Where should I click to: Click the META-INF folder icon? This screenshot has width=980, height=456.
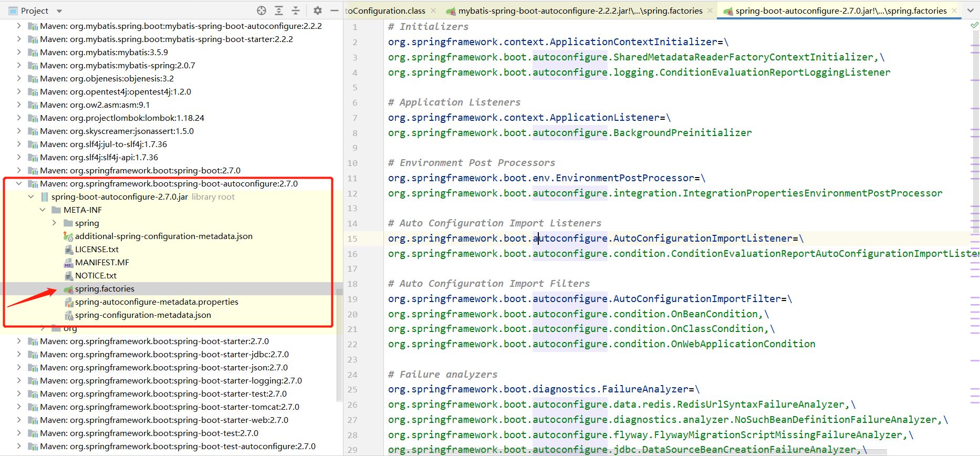56,210
